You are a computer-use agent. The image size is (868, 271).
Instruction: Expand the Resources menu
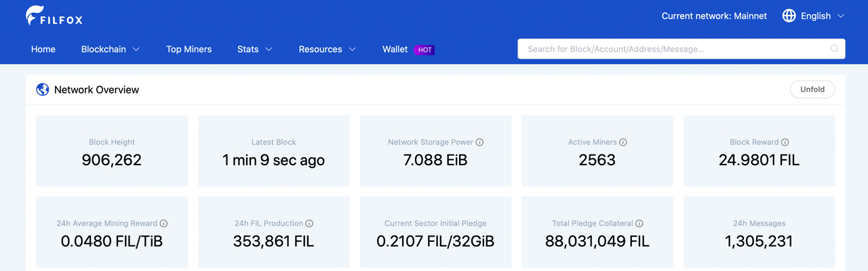(328, 49)
